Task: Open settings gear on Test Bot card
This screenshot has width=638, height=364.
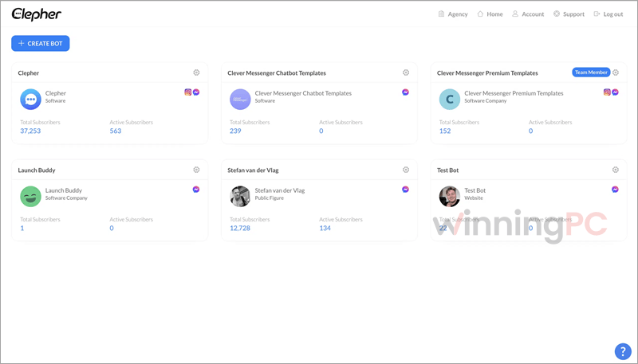Action: tap(616, 170)
